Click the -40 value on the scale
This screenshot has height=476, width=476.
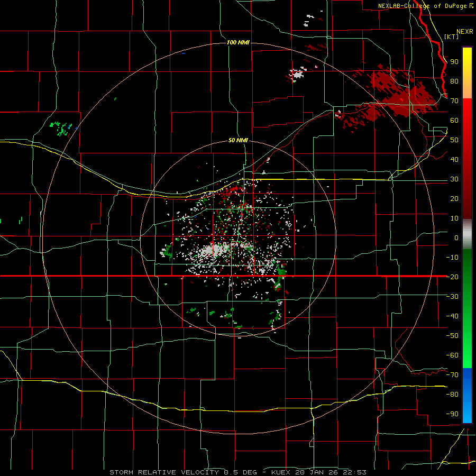[452, 316]
